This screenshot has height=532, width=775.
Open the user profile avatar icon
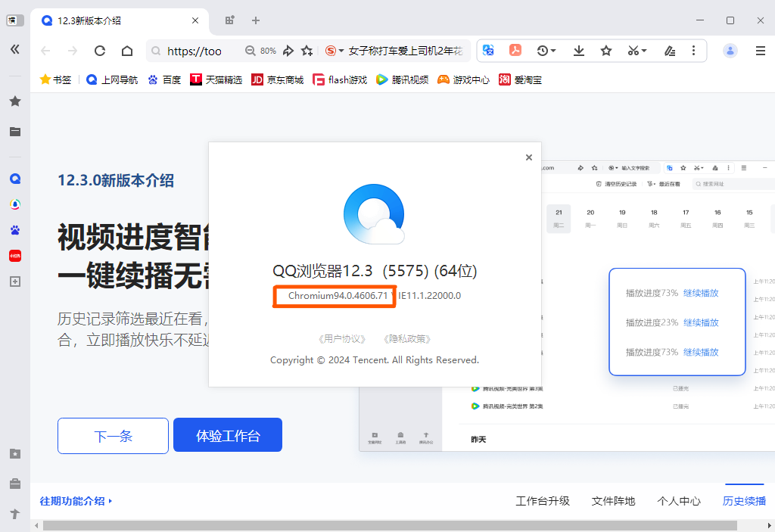coord(729,50)
